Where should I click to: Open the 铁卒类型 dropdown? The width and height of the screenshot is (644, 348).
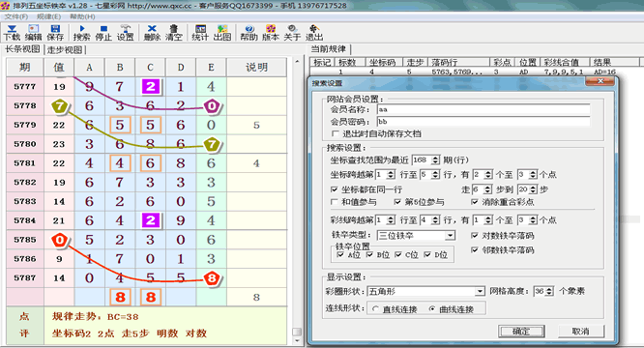[451, 236]
